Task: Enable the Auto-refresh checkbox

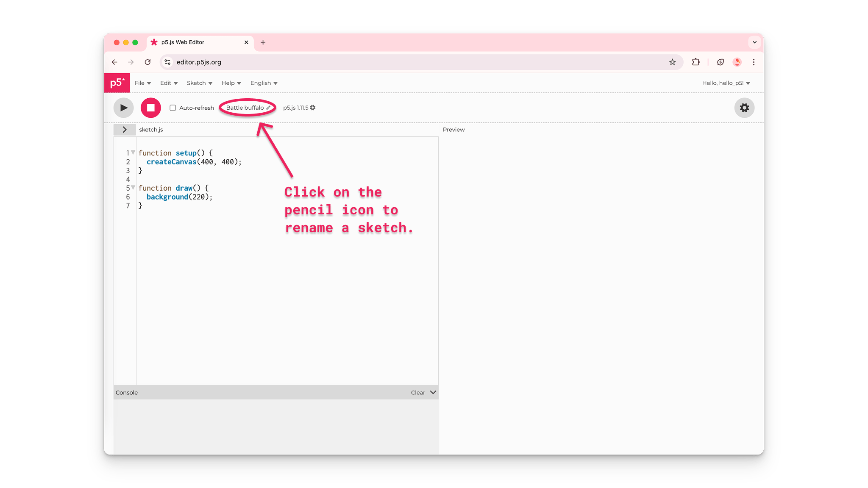Action: 172,108
